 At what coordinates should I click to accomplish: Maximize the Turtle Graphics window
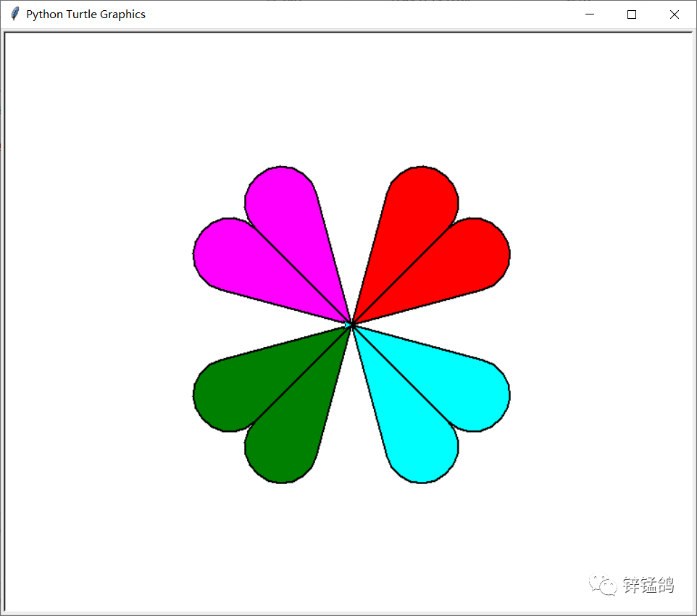[631, 14]
